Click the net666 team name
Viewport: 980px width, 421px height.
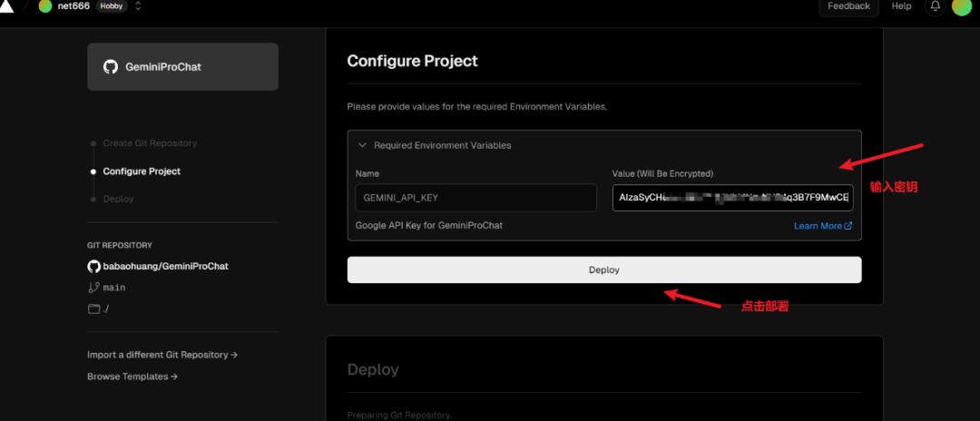point(74,6)
